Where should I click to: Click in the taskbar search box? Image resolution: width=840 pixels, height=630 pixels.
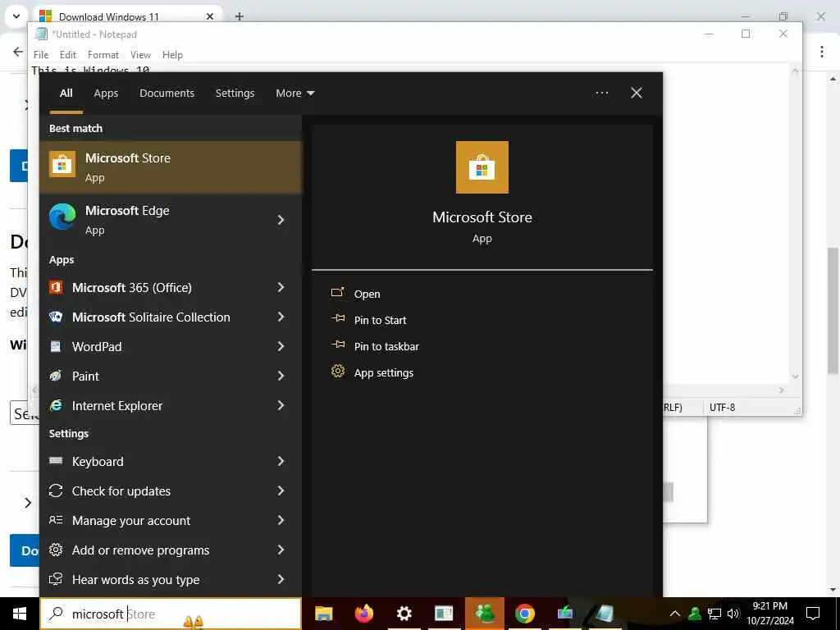click(171, 614)
